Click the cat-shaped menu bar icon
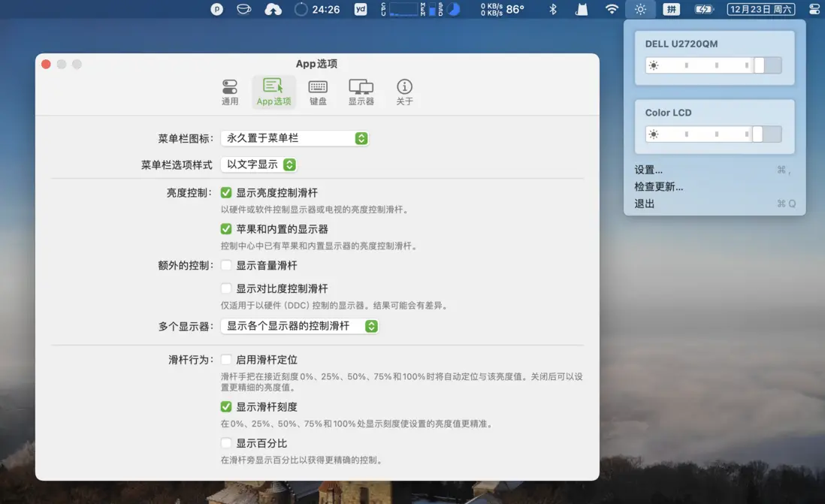The image size is (825, 504). 582,9
